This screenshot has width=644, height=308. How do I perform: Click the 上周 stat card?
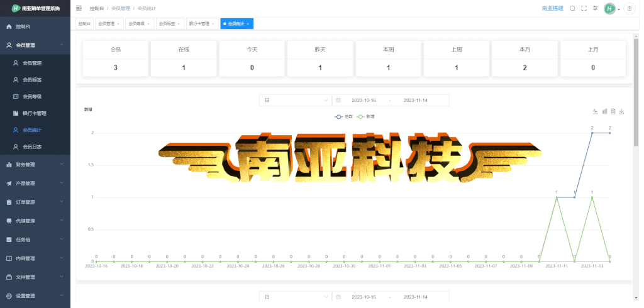[x=457, y=58]
